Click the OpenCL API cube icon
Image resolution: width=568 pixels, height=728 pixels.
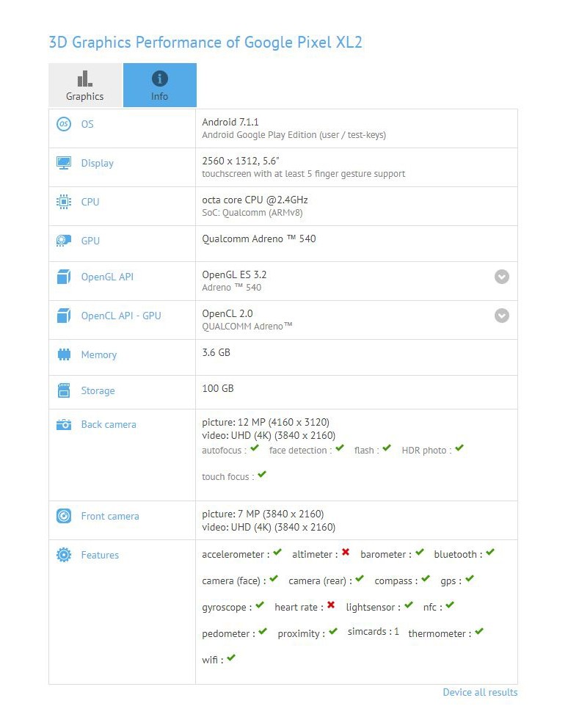[64, 316]
